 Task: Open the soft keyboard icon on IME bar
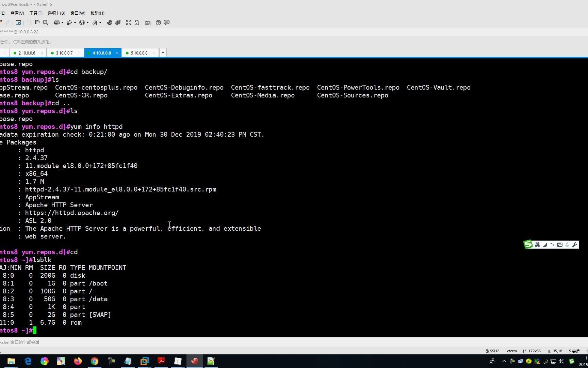point(560,245)
